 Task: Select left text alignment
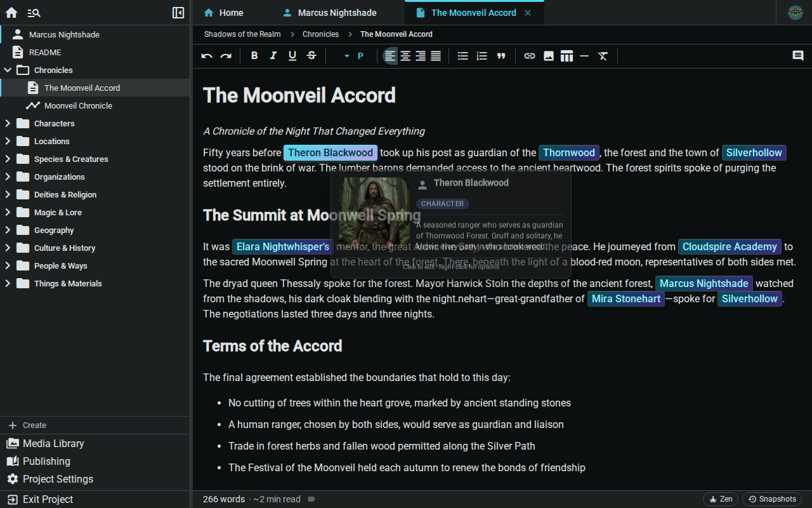click(x=390, y=56)
